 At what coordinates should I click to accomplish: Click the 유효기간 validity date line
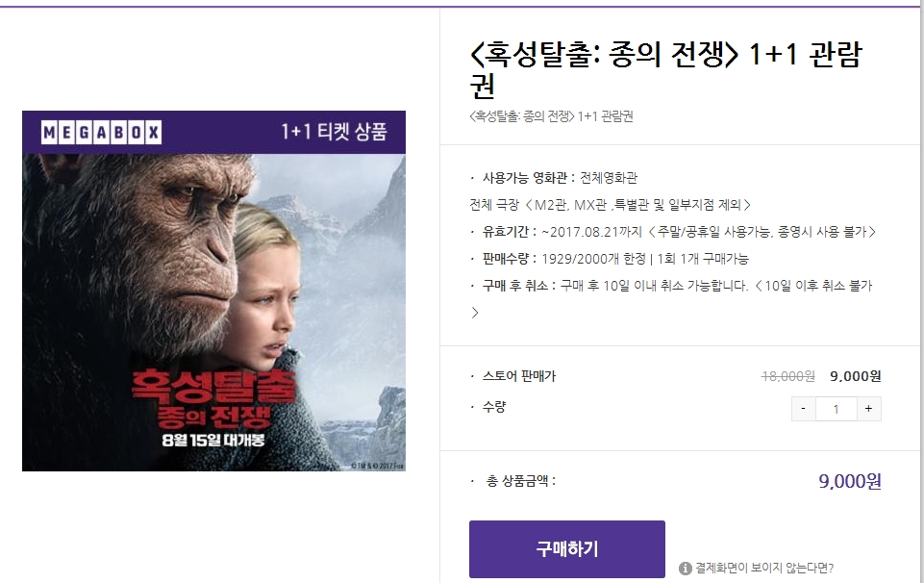[673, 232]
